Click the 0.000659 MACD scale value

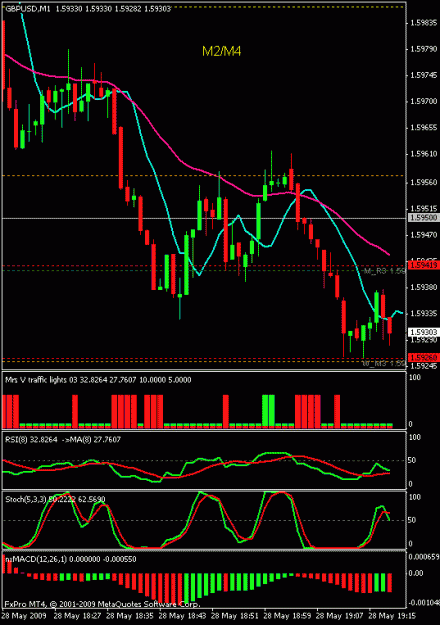[x=424, y=557]
